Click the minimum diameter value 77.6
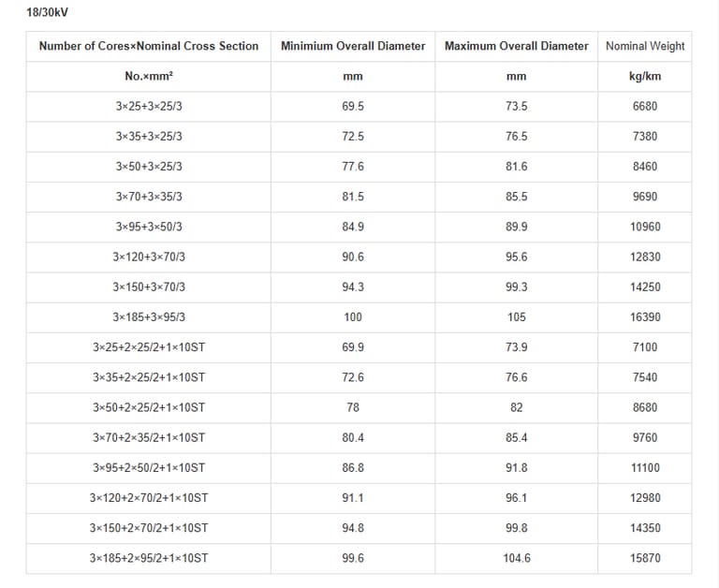The height and width of the screenshot is (588, 719). 353,167
